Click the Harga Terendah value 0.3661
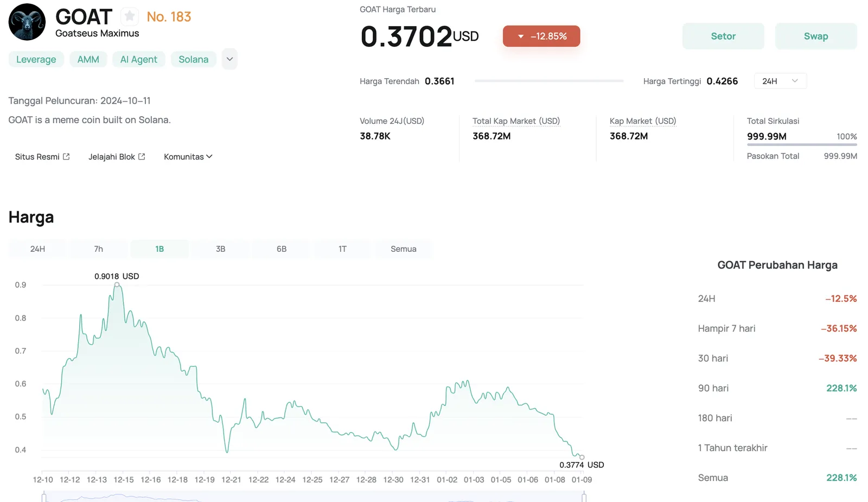868x502 pixels. point(439,81)
